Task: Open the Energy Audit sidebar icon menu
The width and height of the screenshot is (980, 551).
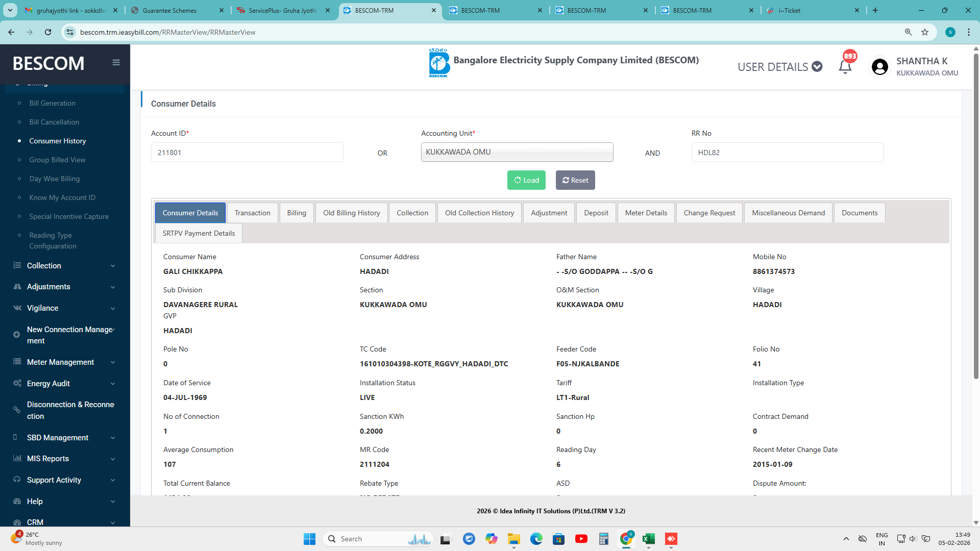Action: coord(17,383)
